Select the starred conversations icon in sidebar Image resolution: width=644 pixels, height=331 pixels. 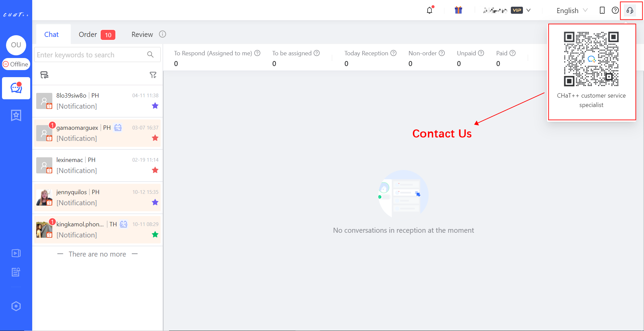tap(16, 115)
